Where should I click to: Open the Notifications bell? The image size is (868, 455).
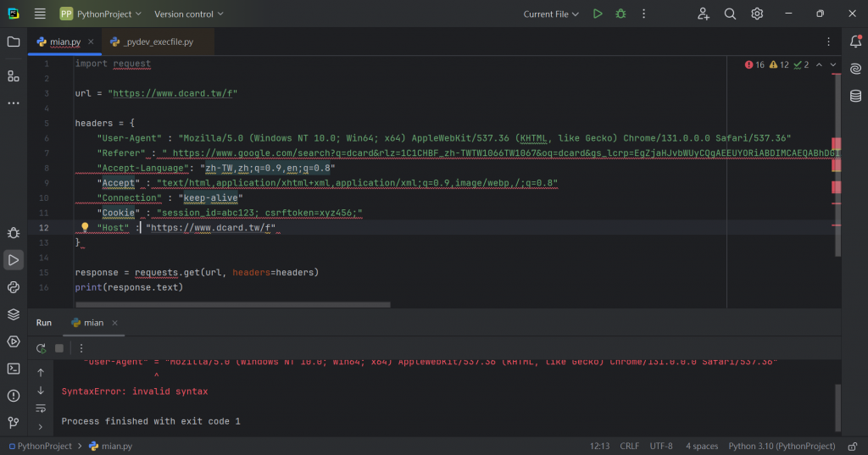pos(855,42)
